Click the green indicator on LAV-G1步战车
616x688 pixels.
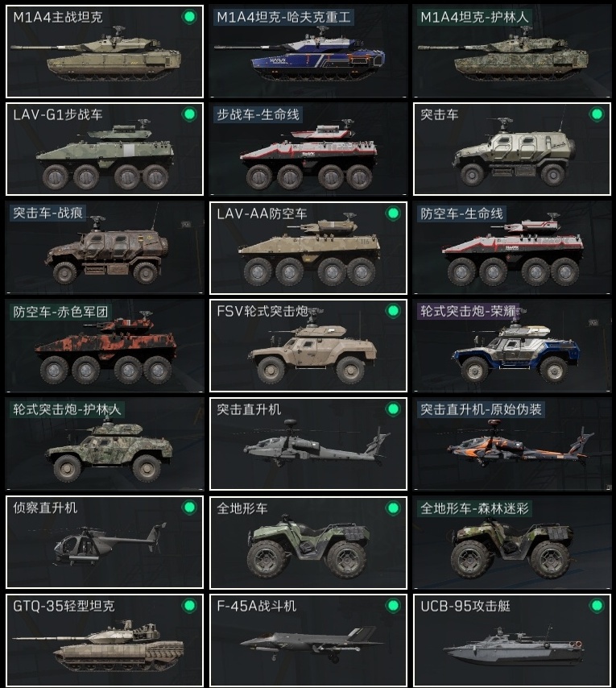tap(189, 114)
